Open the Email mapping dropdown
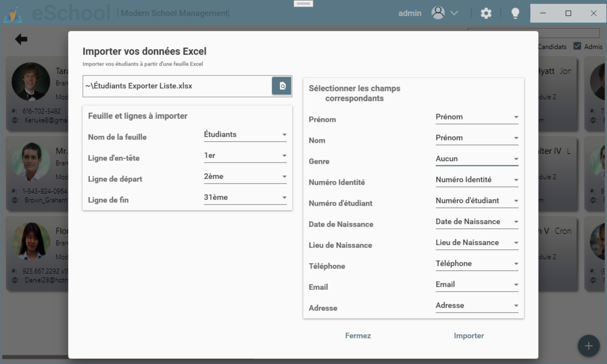The width and height of the screenshot is (607, 364). (477, 285)
